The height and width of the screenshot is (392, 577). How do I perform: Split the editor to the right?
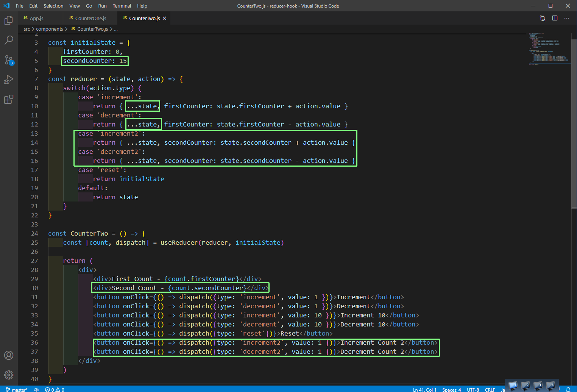click(x=555, y=18)
